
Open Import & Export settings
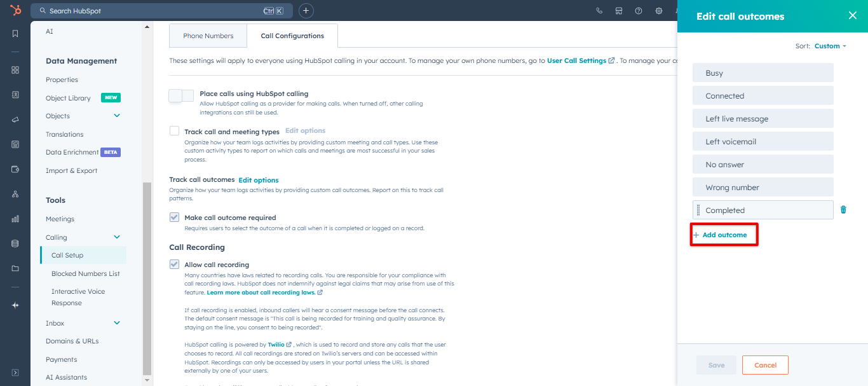click(71, 170)
